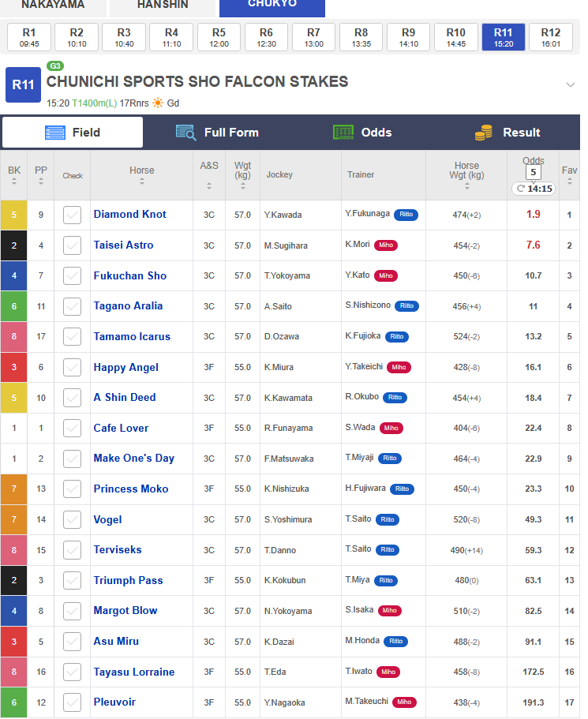Click the Miho badge beside M.Takeuchi
The width and height of the screenshot is (588, 719).
404,702
